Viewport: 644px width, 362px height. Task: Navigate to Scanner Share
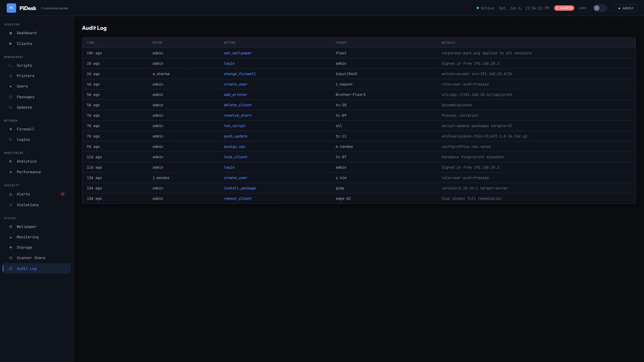[37, 258]
